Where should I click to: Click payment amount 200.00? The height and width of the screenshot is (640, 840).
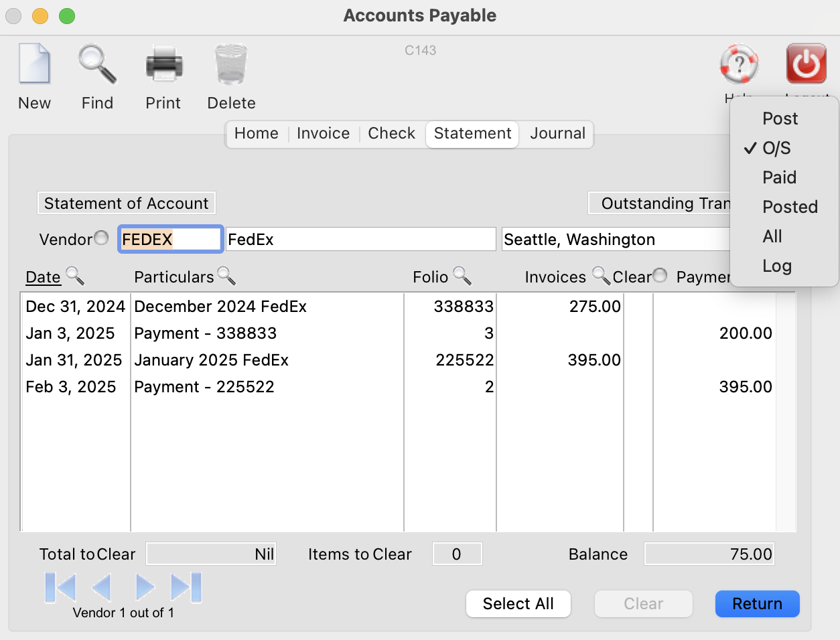click(x=746, y=333)
